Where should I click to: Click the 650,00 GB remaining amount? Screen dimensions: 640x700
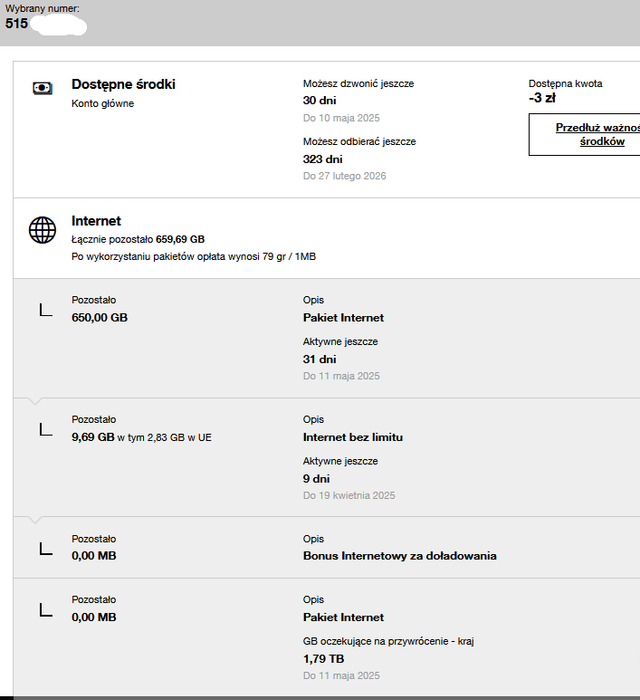click(99, 317)
